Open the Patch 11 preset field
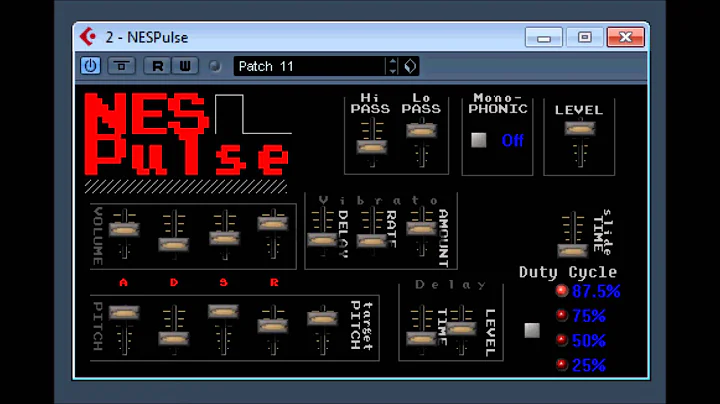720x404 pixels. [310, 66]
